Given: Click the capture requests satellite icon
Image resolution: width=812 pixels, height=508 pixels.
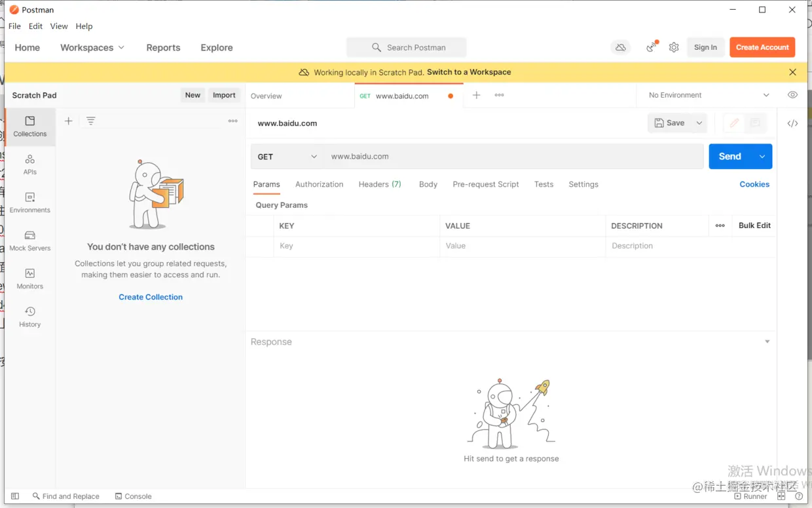Looking at the screenshot, I should (x=652, y=47).
